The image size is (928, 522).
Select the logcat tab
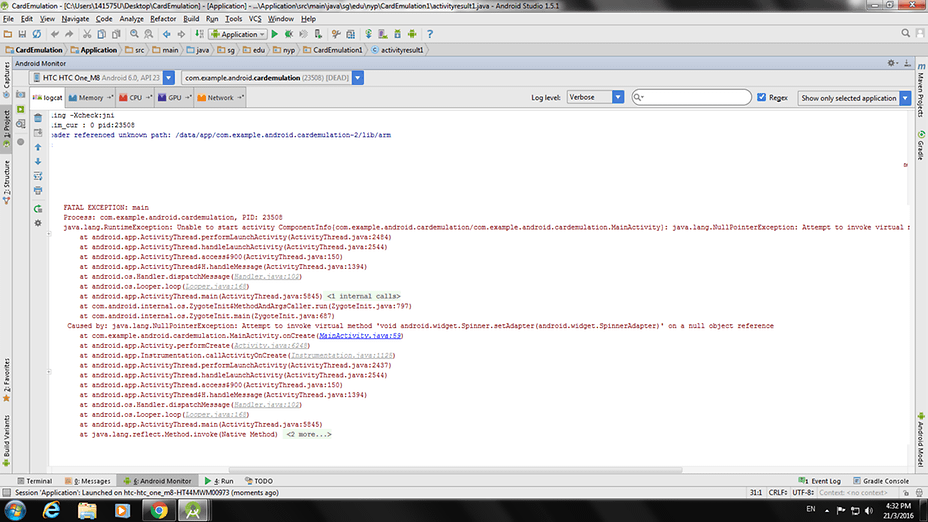click(x=47, y=98)
